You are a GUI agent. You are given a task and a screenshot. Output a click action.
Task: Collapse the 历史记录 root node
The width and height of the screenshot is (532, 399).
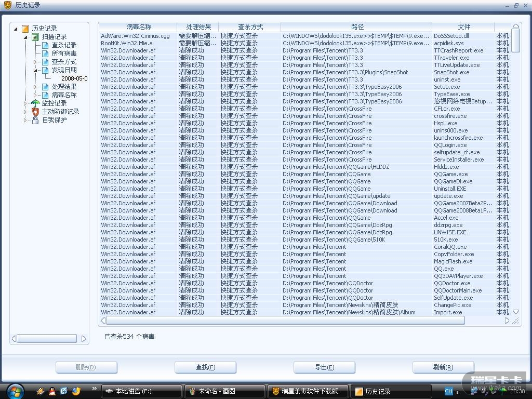tap(16, 29)
